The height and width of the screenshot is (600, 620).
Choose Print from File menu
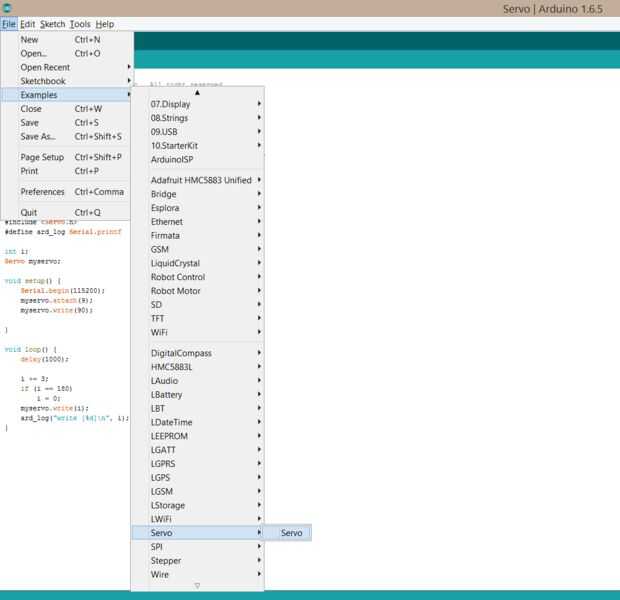point(66,171)
